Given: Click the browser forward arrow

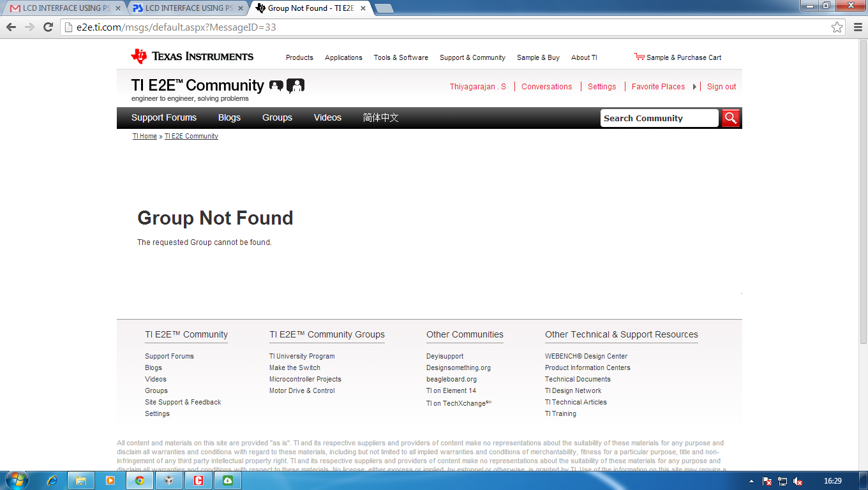Looking at the screenshot, I should click(29, 27).
